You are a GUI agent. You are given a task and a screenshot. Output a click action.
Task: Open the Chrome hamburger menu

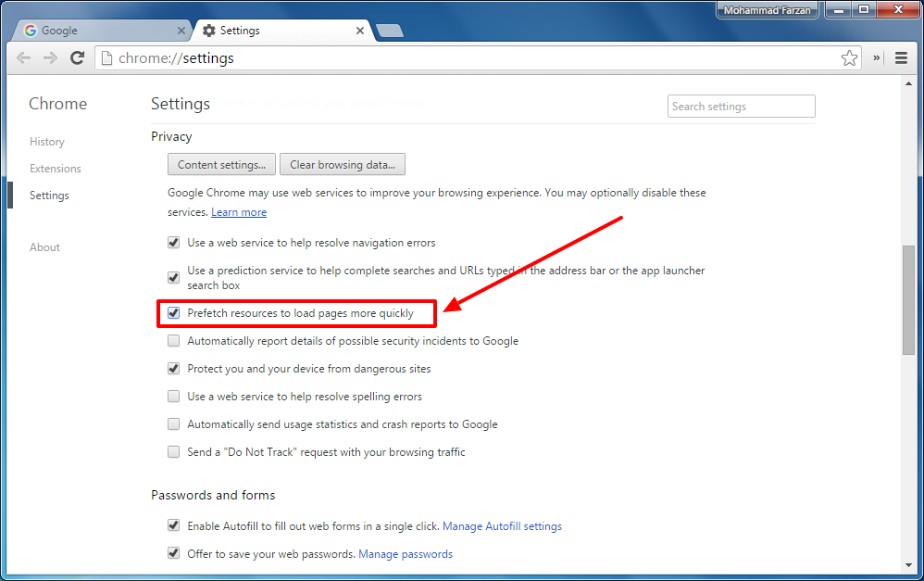point(901,57)
